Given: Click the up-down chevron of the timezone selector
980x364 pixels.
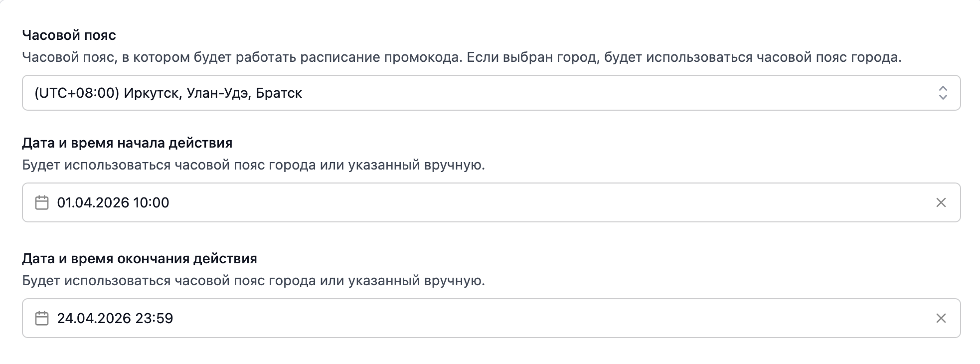Looking at the screenshot, I should coord(943,93).
